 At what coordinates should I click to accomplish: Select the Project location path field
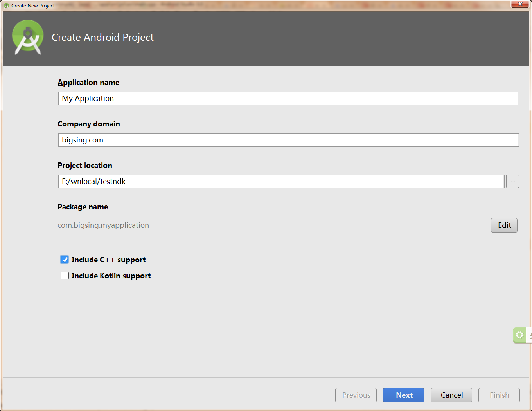click(281, 182)
